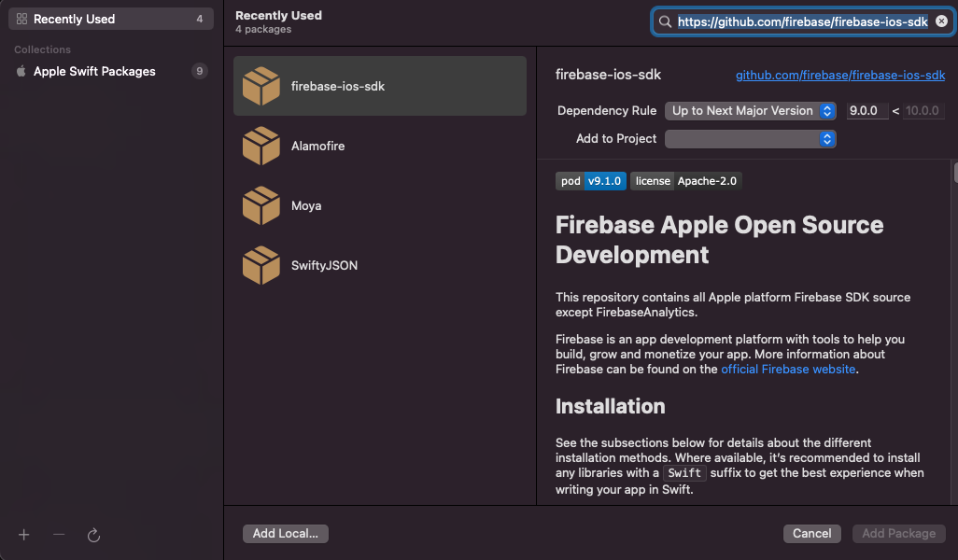Click the Add Local... button
Viewport: 958px width, 560px height.
pos(286,534)
